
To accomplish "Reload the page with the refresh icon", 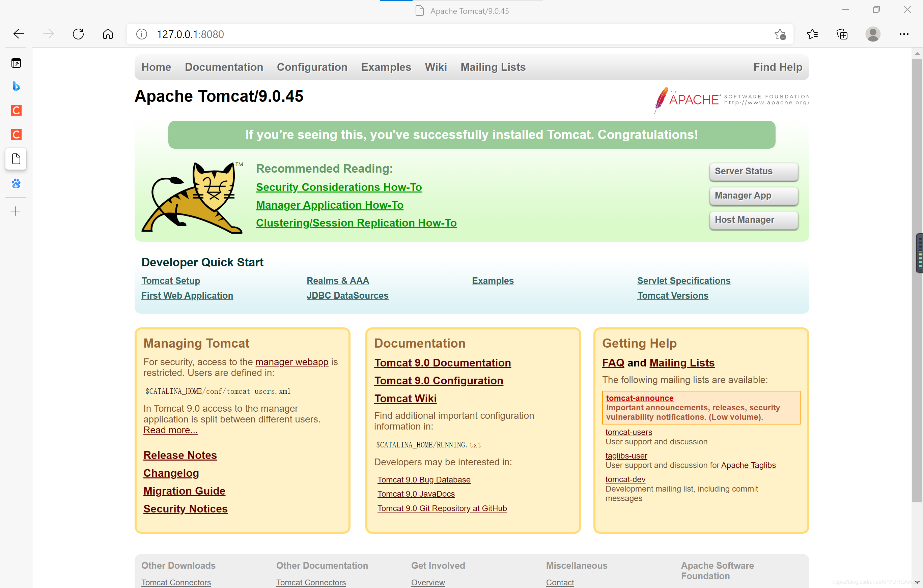I will (78, 34).
